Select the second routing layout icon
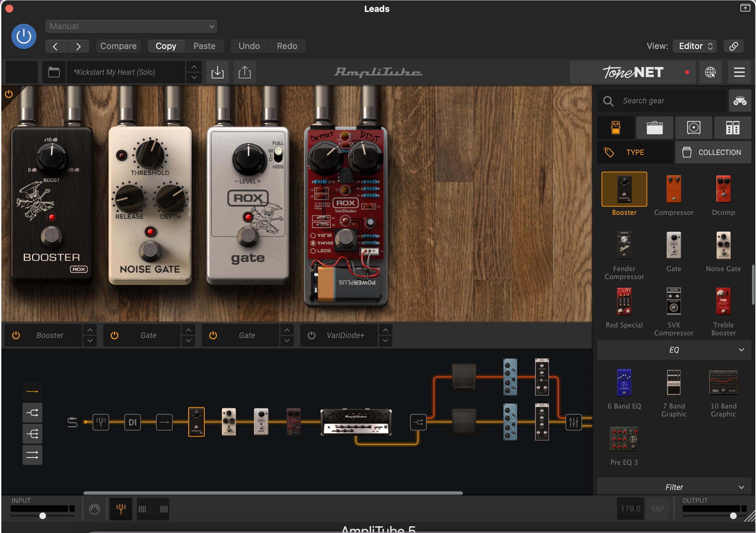 coord(32,413)
